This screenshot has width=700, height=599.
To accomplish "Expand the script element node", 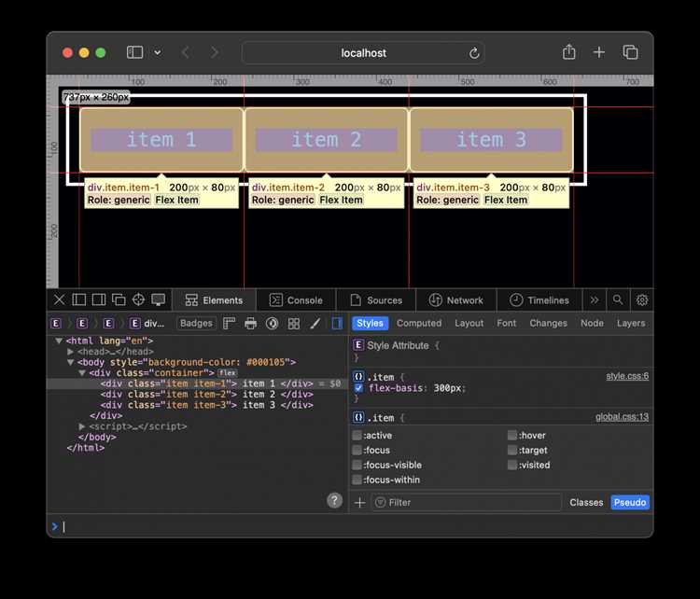I will 82,426.
